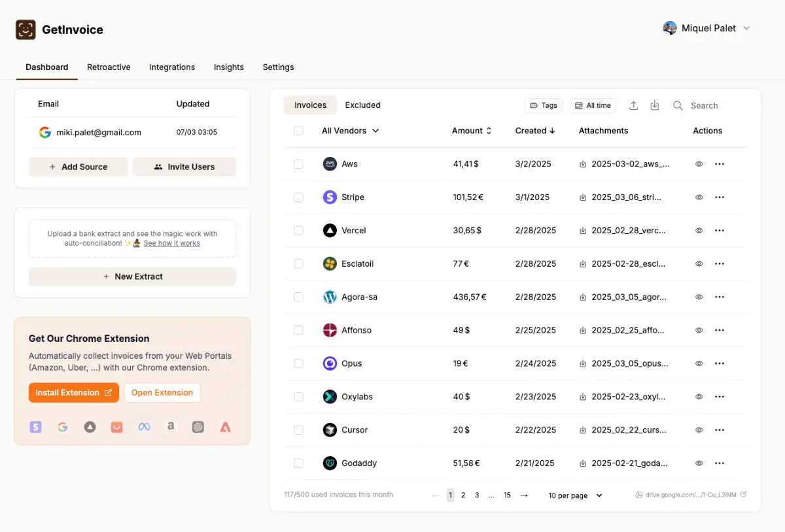Image resolution: width=785 pixels, height=532 pixels.
Task: Switch to the Integrations tab
Action: coord(172,67)
